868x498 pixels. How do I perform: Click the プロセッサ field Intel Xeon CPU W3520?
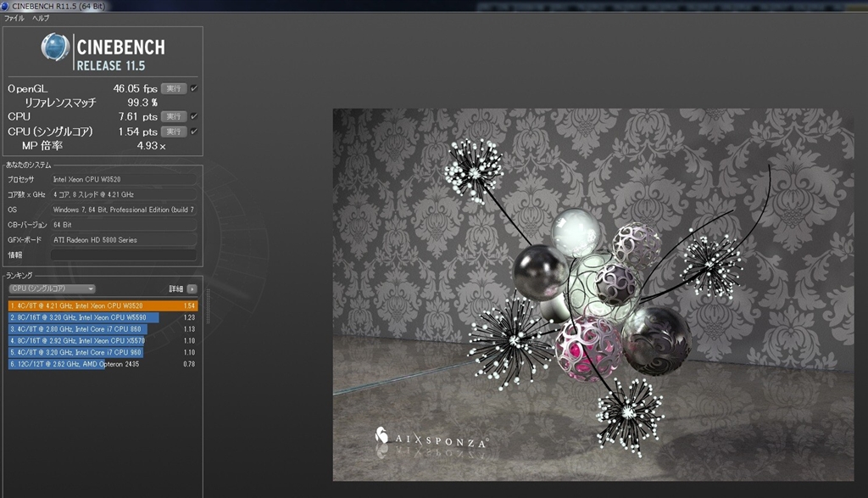(x=124, y=180)
